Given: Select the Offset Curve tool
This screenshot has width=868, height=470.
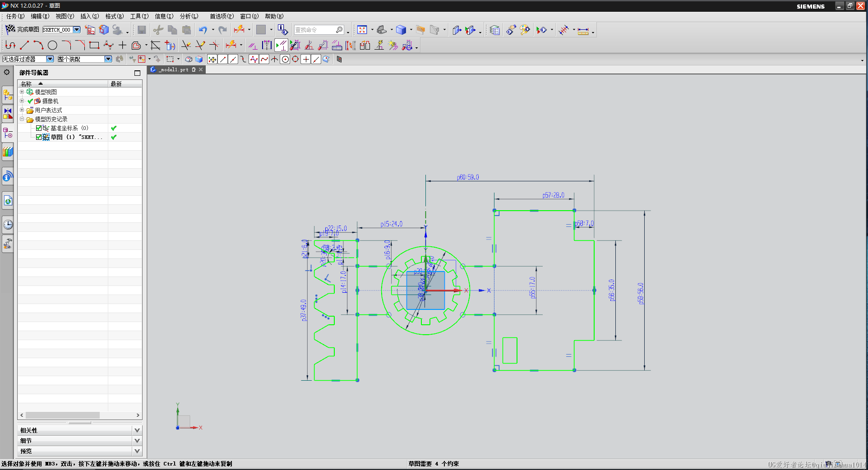Looking at the screenshot, I should tap(136, 45).
